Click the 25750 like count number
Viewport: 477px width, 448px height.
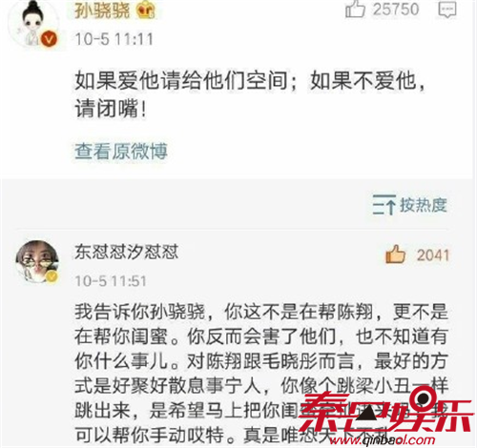[x=396, y=10]
